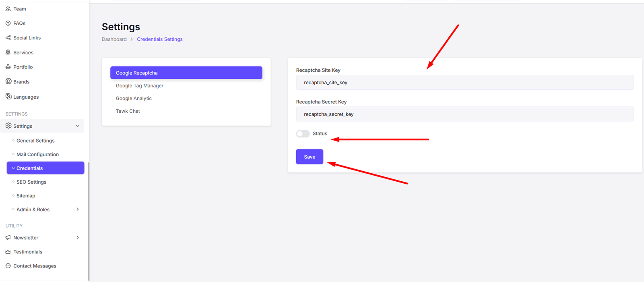Click the FAQs question mark icon
The height and width of the screenshot is (282, 644).
[x=8, y=23]
